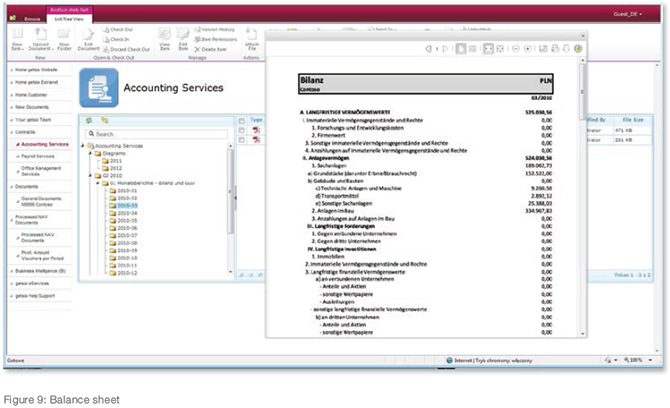
Task: Toggle the select-all checkbox in list header
Action: pyautogui.click(x=242, y=121)
